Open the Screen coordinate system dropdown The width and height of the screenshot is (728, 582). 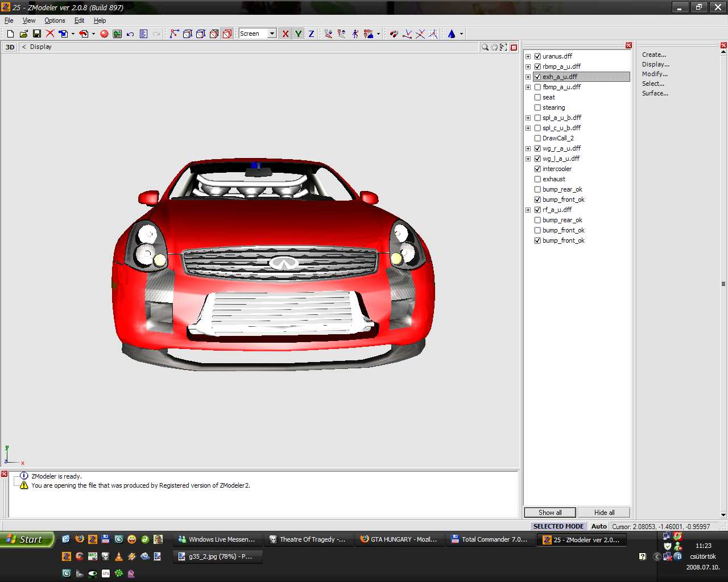[271, 34]
